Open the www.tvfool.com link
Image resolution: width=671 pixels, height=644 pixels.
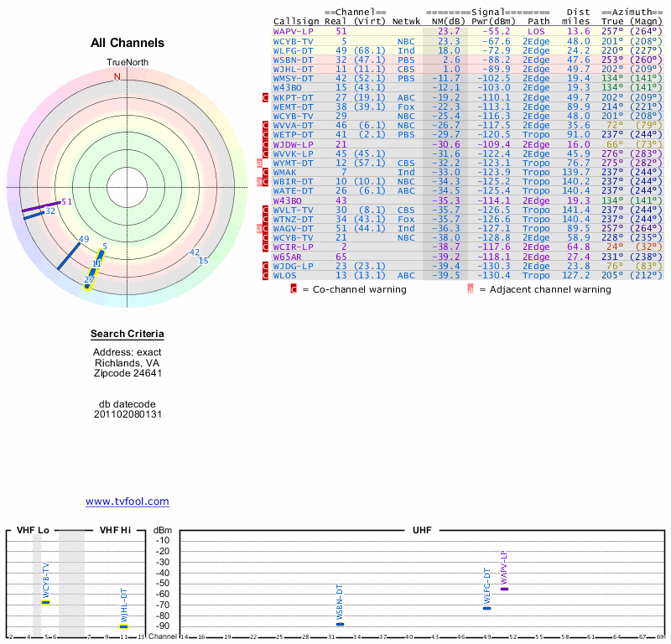(127, 501)
